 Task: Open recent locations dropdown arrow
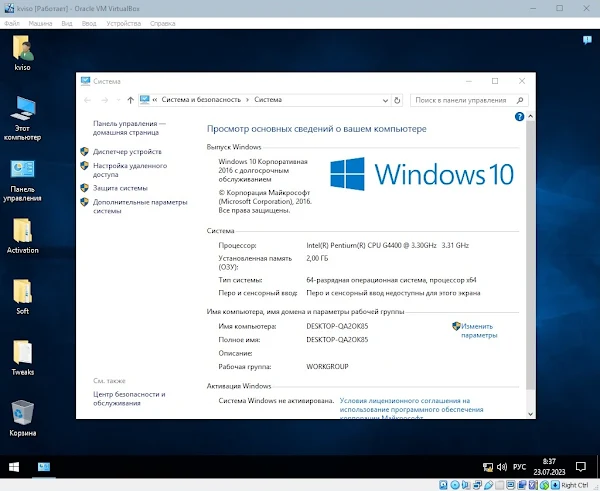(118, 100)
